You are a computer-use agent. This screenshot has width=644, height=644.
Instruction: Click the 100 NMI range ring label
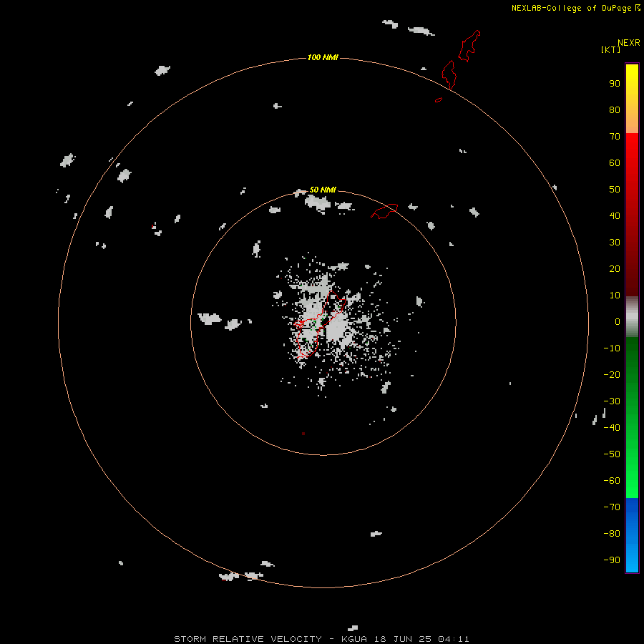click(x=323, y=57)
